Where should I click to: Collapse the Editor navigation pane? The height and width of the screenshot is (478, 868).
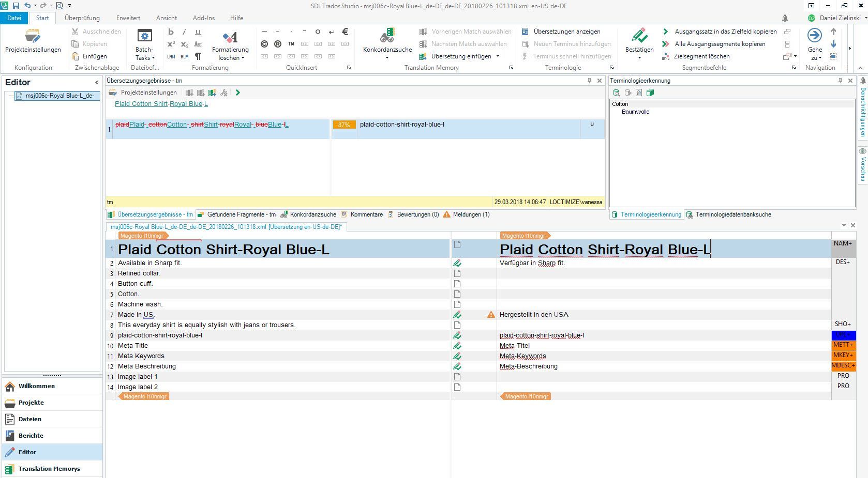tap(97, 82)
